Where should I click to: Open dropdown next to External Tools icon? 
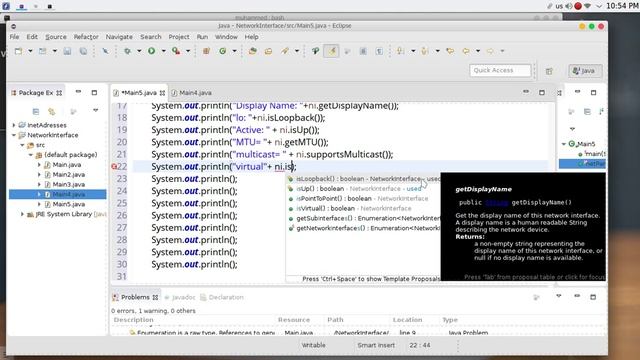click(188, 51)
